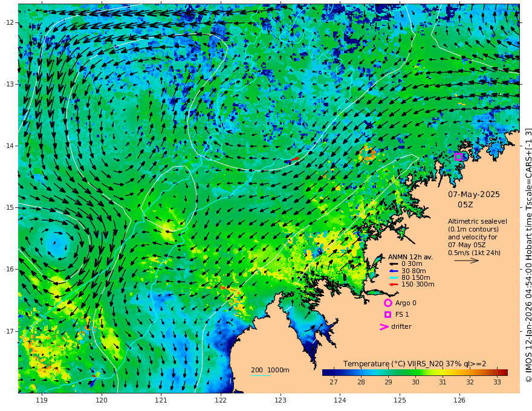Click the -17 latitude axis label
Viewport: 532px width, 411px height.
click(x=9, y=331)
